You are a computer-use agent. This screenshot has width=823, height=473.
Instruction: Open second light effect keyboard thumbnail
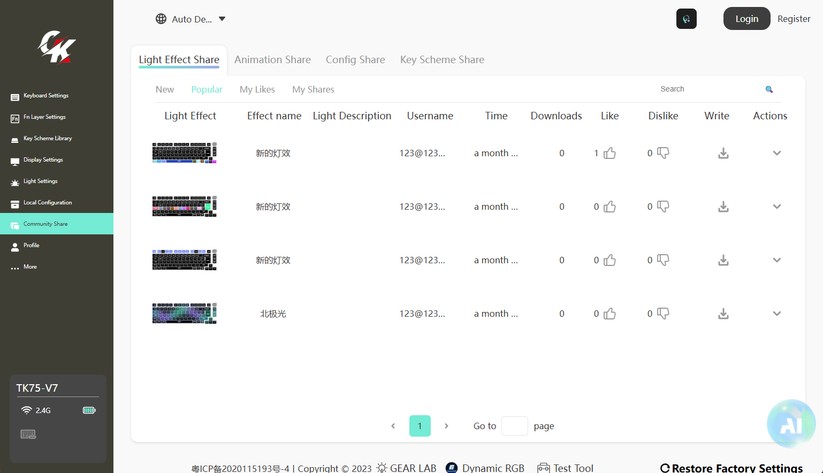click(184, 206)
